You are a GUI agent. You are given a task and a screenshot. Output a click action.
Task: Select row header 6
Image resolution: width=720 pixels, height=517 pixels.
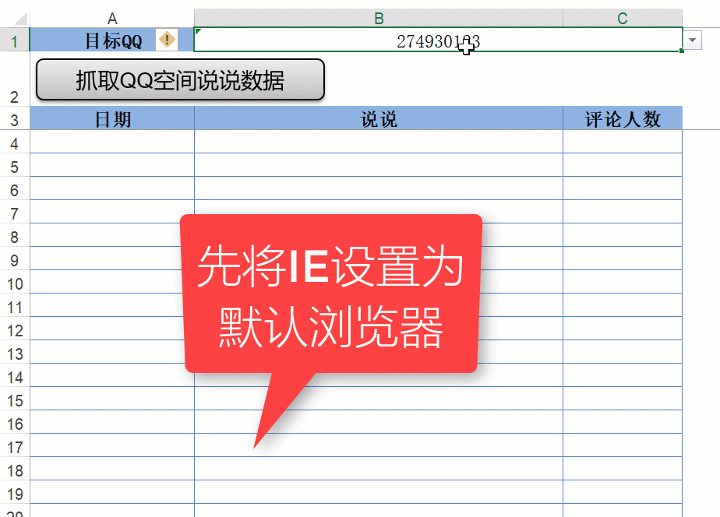tap(14, 190)
